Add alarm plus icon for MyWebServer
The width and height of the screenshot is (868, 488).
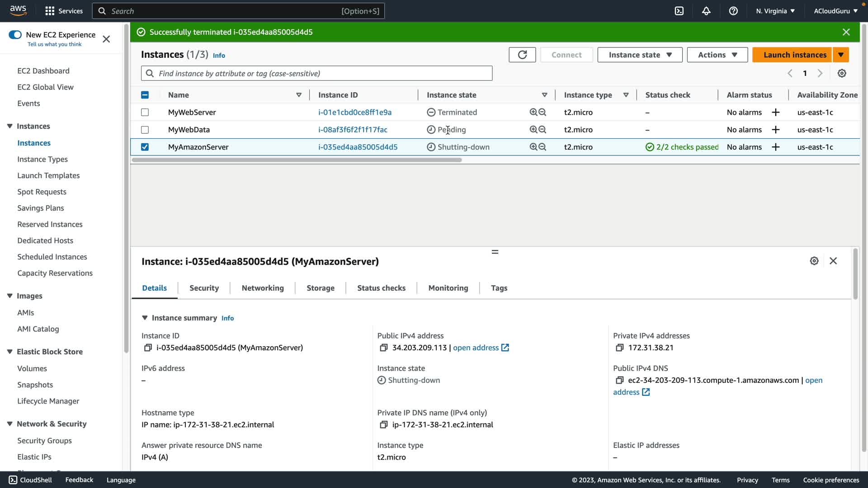(x=776, y=112)
